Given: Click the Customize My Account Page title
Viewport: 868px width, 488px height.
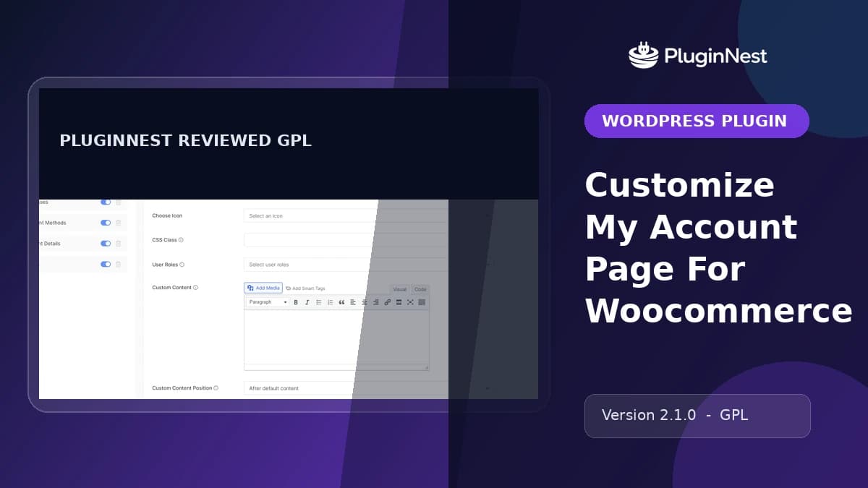Looking at the screenshot, I should (x=718, y=248).
